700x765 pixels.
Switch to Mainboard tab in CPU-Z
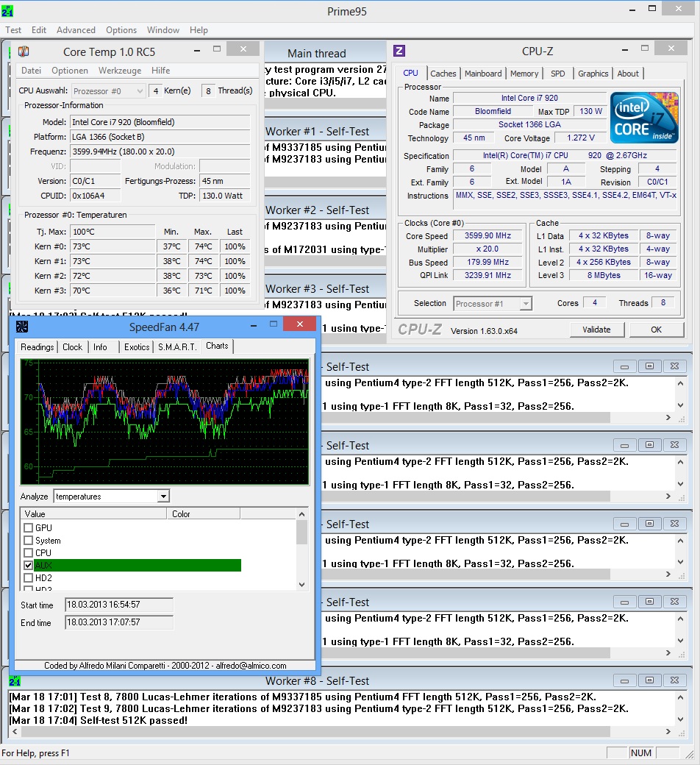[483, 73]
